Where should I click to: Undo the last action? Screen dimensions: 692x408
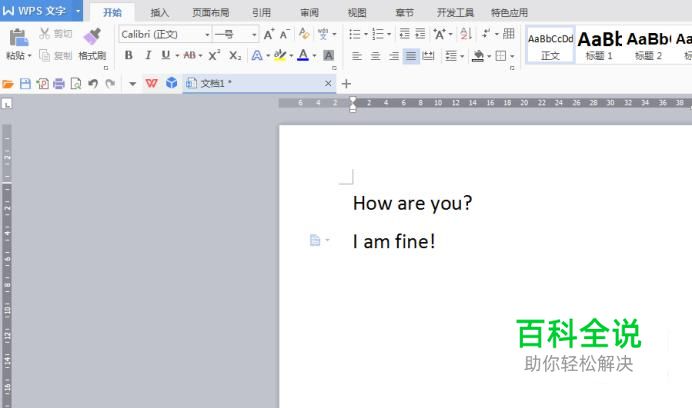coord(93,83)
